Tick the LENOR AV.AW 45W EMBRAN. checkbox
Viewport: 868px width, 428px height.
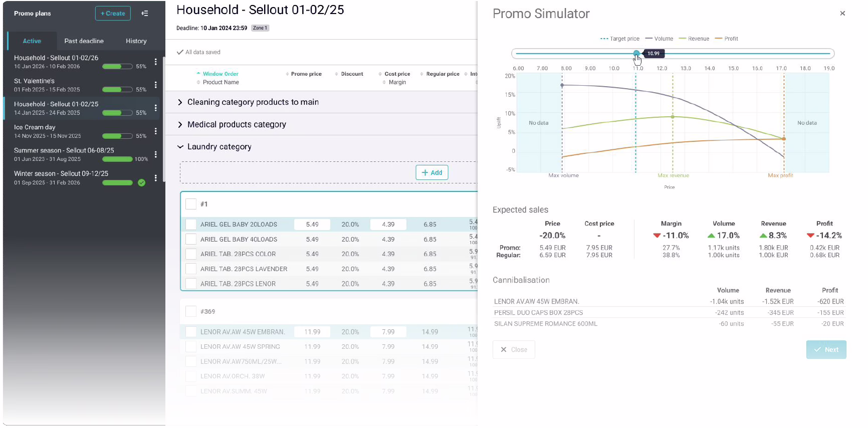191,332
